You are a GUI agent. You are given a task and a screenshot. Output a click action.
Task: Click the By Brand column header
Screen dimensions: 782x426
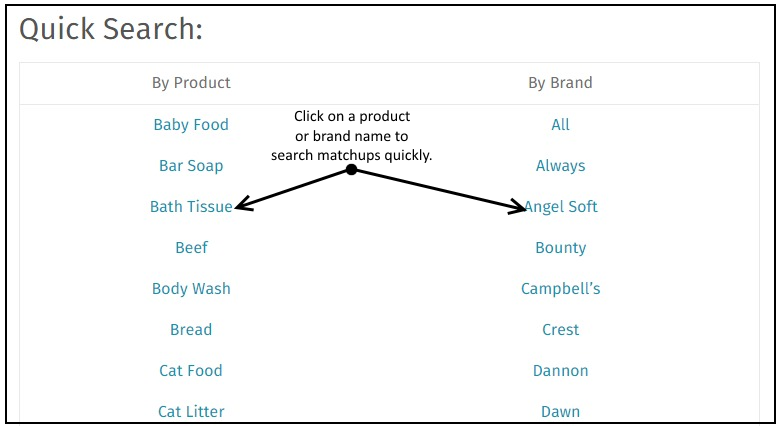(561, 83)
